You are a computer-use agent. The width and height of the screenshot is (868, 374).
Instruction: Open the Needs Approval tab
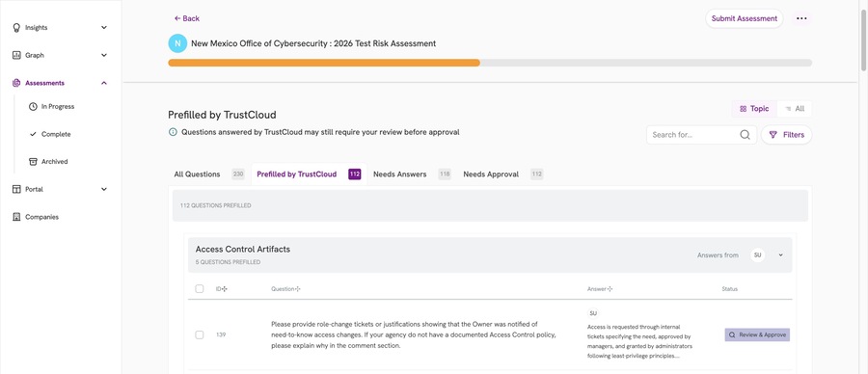coord(502,174)
